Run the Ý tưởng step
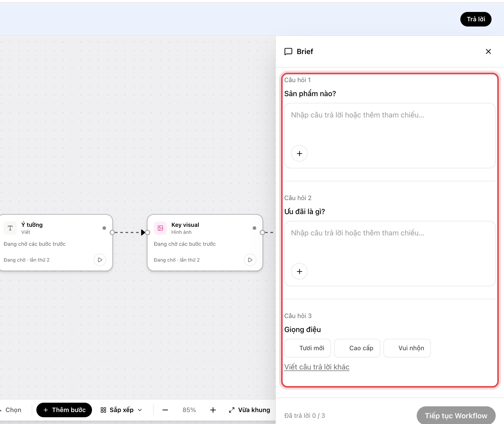Screen dimensions: 504x424 point(100,260)
